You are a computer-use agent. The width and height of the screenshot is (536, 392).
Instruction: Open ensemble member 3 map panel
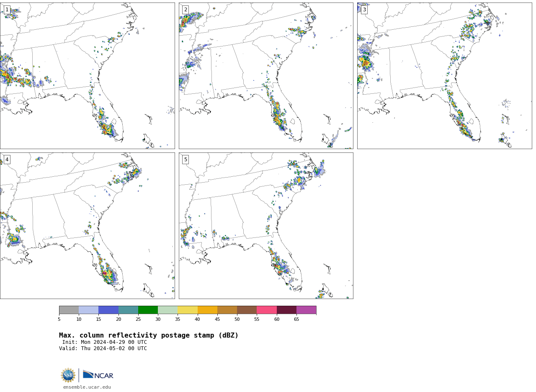click(444, 76)
